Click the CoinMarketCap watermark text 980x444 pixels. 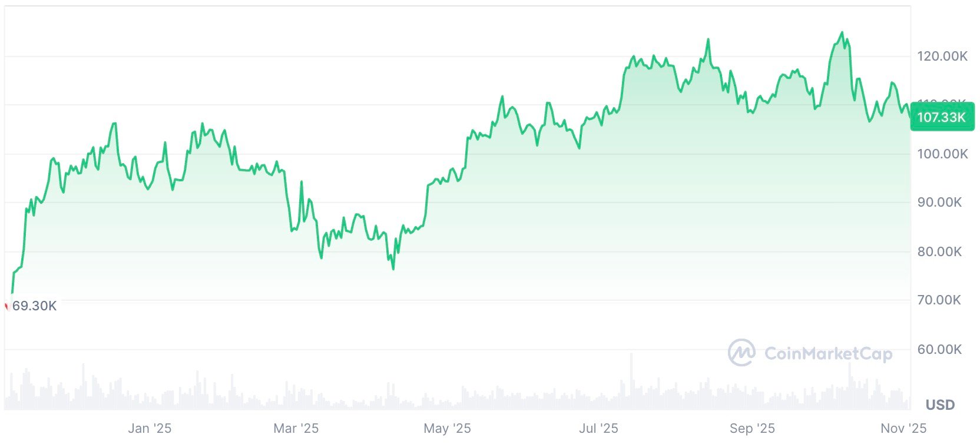(x=828, y=353)
